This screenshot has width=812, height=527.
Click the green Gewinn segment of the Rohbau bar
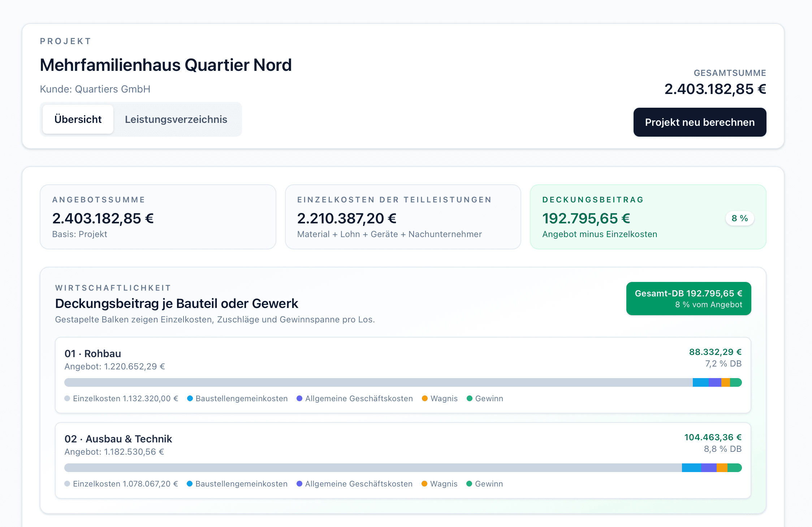point(736,382)
